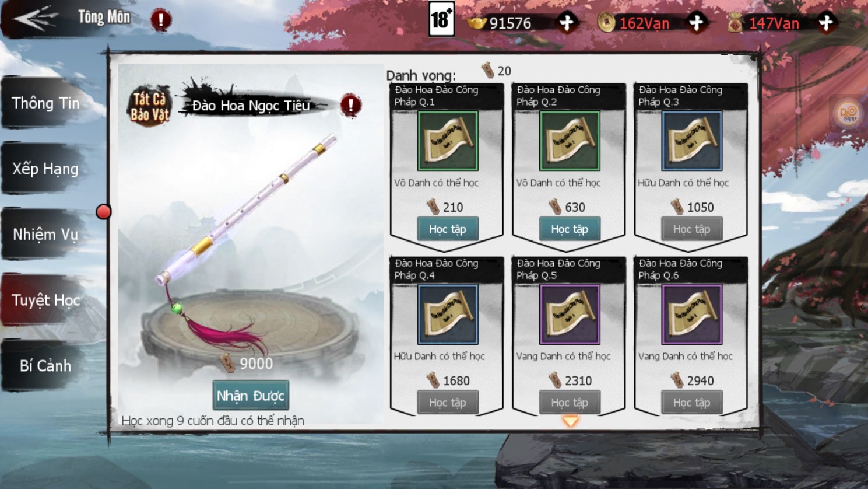Go to the Bí Cảnh tab
This screenshot has height=489, width=868.
(x=45, y=365)
